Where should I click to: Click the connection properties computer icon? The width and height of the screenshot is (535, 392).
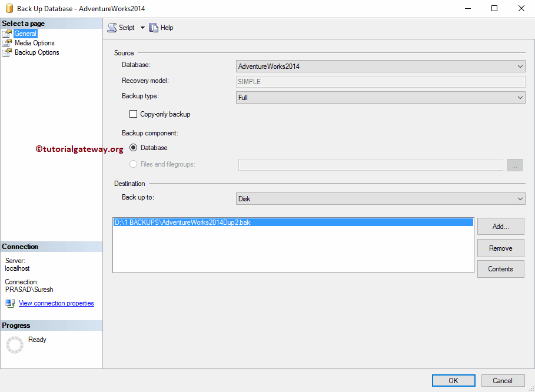[10, 303]
